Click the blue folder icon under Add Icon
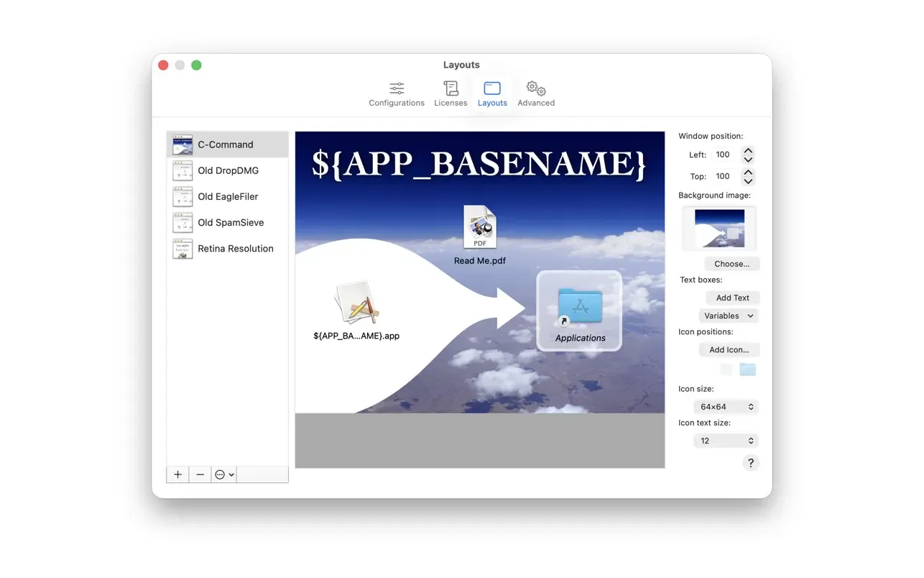 tap(748, 370)
